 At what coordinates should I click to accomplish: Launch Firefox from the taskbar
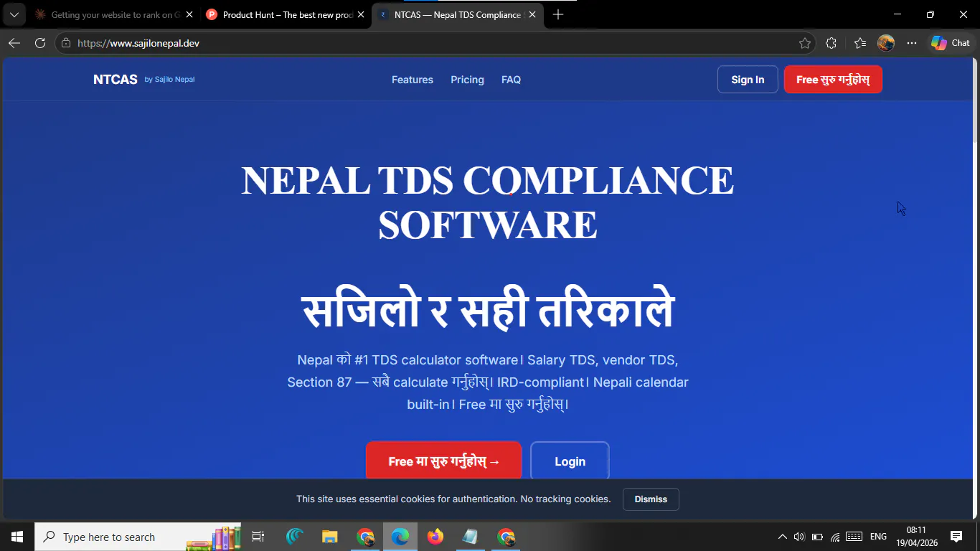435,537
